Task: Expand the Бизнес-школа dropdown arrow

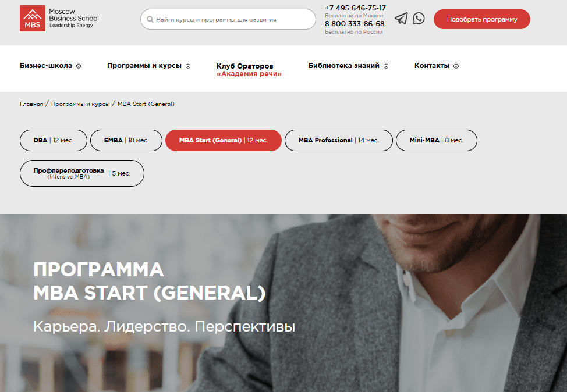Action: click(79, 66)
